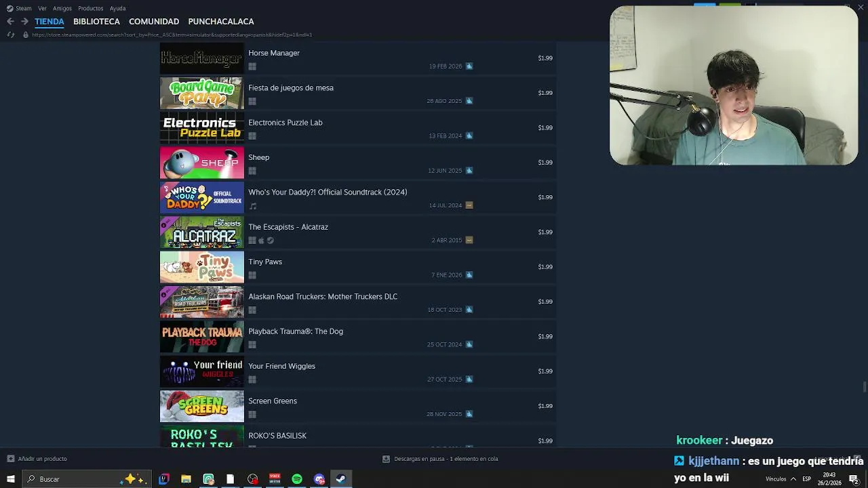Click Windows platform icon under Tiny Paws
Viewport: 868px width, 488px height.
click(x=252, y=275)
